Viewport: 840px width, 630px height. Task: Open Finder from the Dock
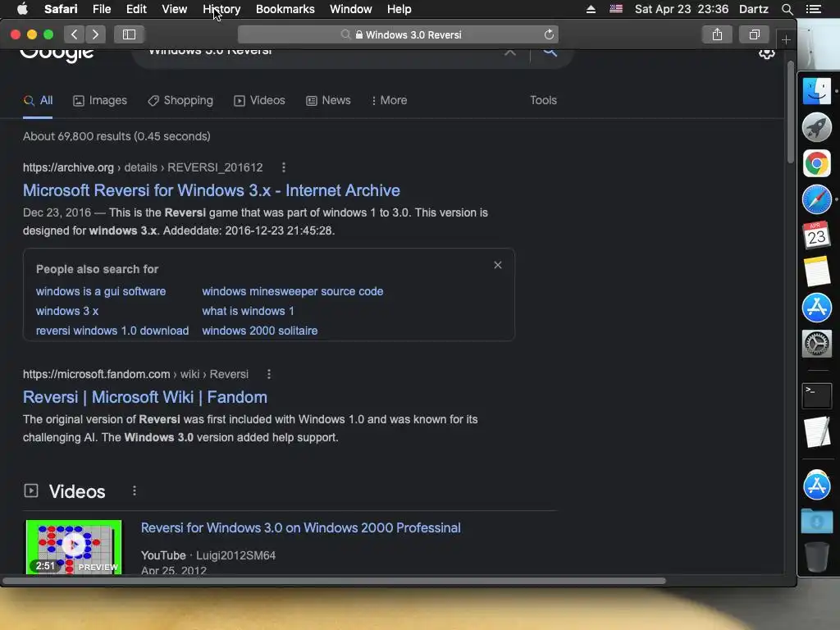tap(816, 91)
